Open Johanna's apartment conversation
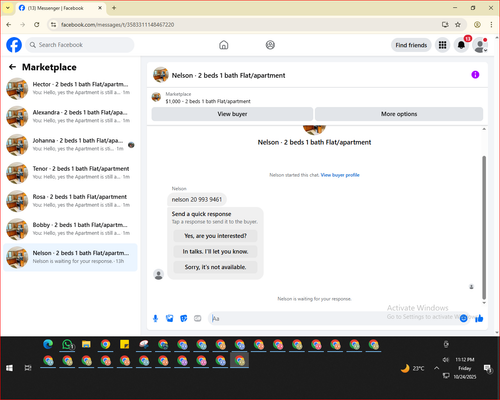The image size is (500, 400). 70,144
